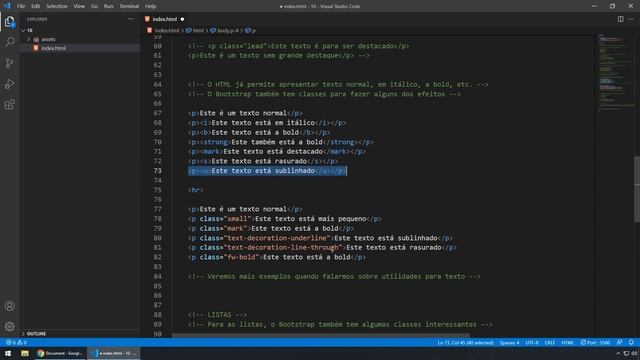The width and height of the screenshot is (640, 360).
Task: Click the p breadcrumb segment
Action: pyautogui.click(x=253, y=31)
